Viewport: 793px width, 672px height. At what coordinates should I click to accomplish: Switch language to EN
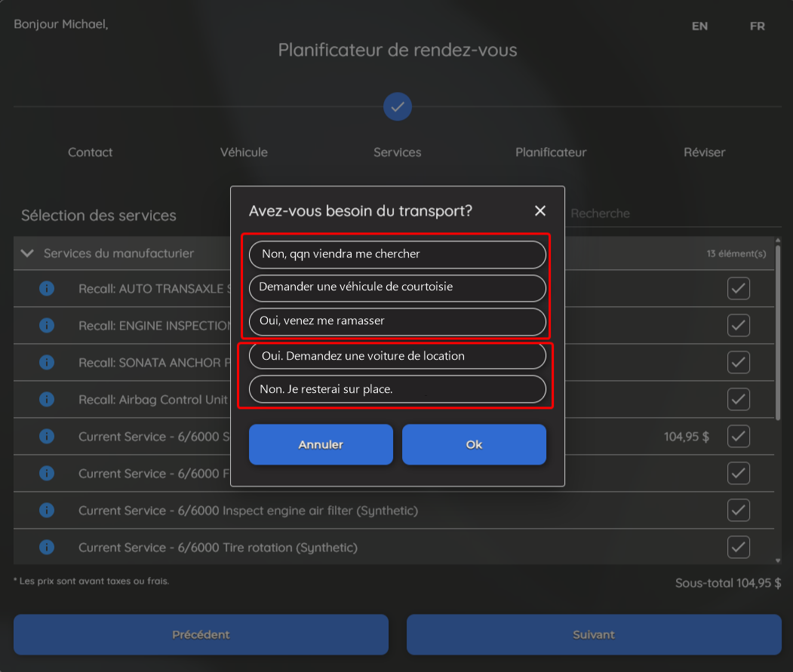click(699, 26)
